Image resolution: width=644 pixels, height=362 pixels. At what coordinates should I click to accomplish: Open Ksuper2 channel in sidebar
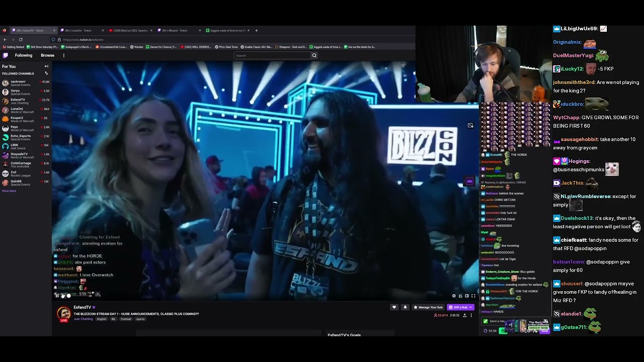[x=25, y=119]
